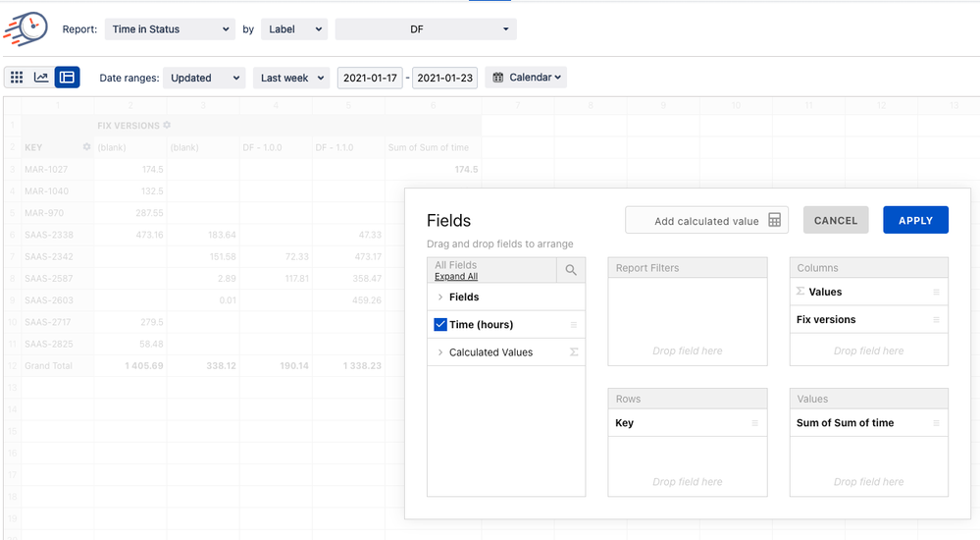Click the drag handle on Sum of Sum of time
Screen dimensions: 980x540
936,423
